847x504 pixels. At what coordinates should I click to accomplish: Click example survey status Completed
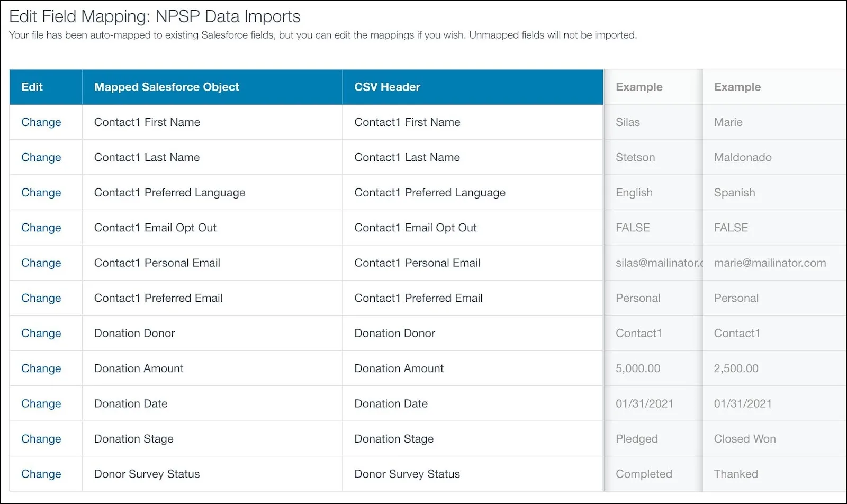point(644,474)
